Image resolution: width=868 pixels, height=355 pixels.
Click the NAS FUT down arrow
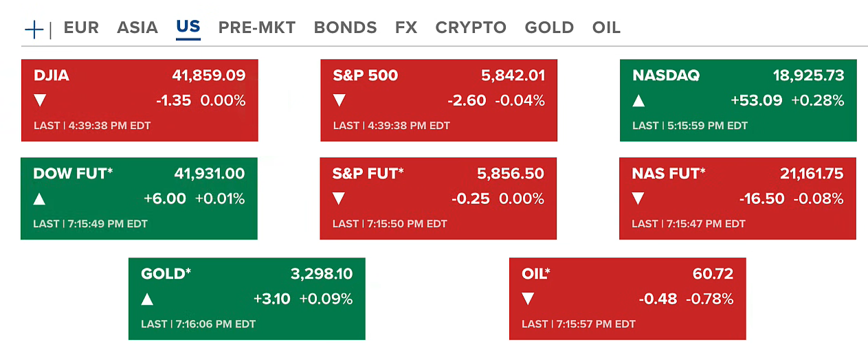click(x=638, y=199)
